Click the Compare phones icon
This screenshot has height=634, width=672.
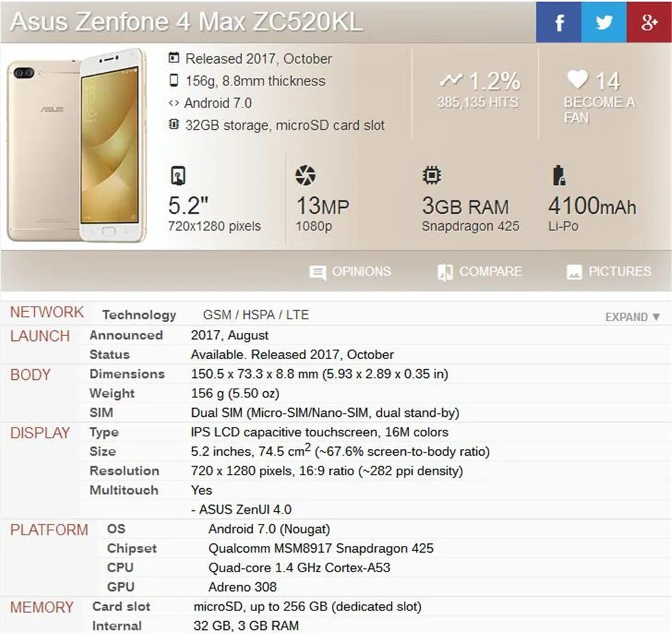pos(445,272)
